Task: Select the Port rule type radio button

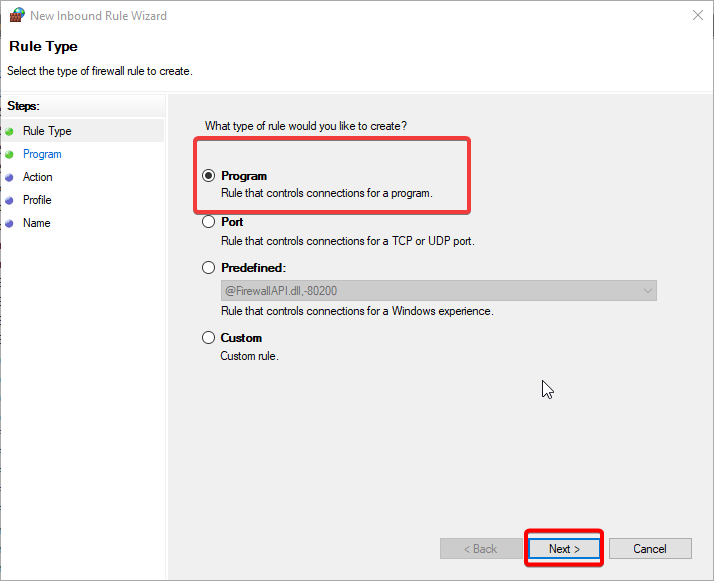Action: tap(209, 222)
